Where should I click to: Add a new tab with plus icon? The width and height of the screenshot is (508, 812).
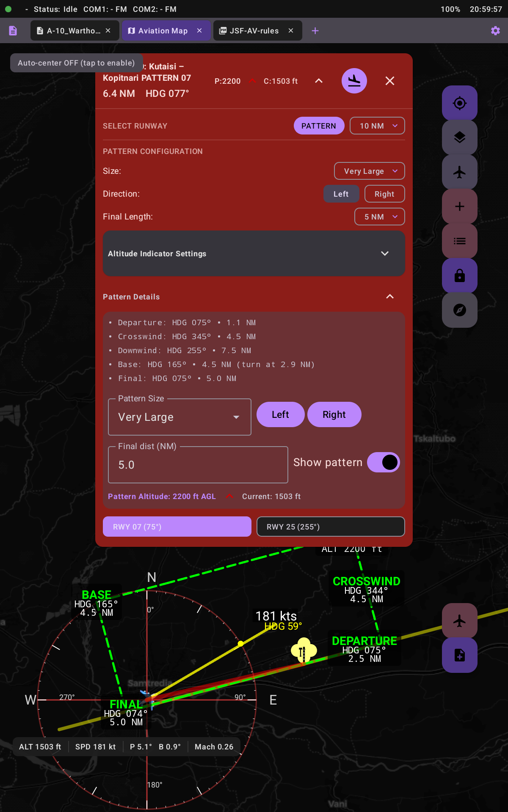point(315,30)
